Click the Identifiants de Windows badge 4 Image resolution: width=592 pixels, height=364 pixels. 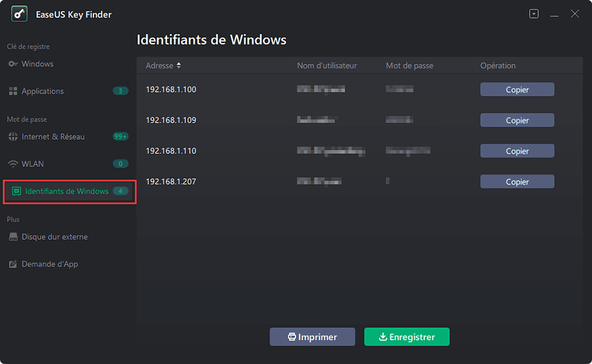click(x=120, y=191)
